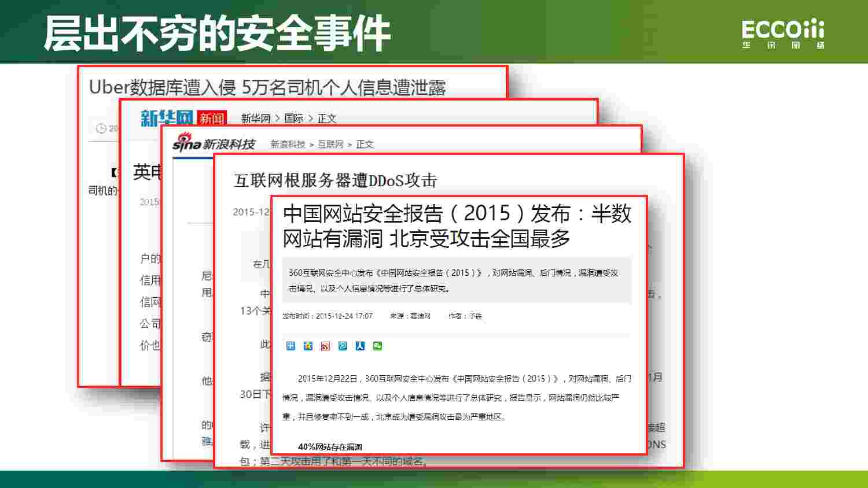Image resolution: width=868 pixels, height=488 pixels.
Task: Click the 新华网 logo
Action: coord(167,118)
